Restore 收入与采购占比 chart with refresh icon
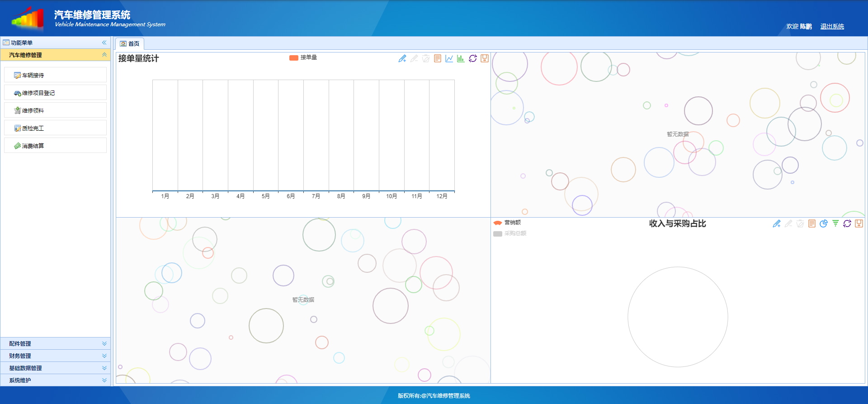Viewport: 868px width, 404px height. [x=847, y=223]
